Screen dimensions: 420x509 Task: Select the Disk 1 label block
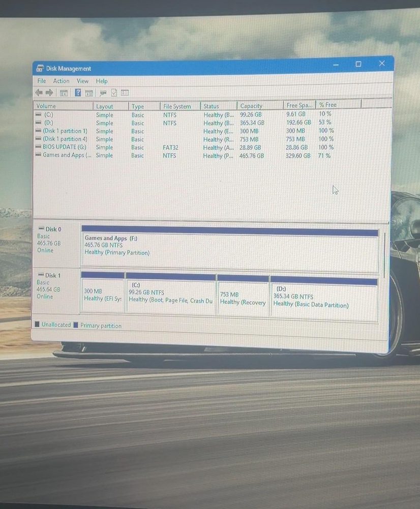click(56, 291)
